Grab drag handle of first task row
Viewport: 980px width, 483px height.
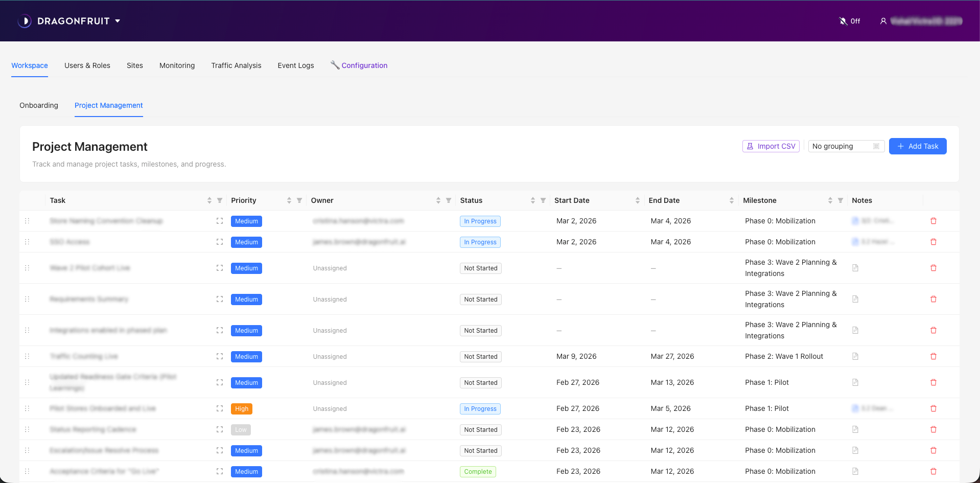(x=27, y=221)
